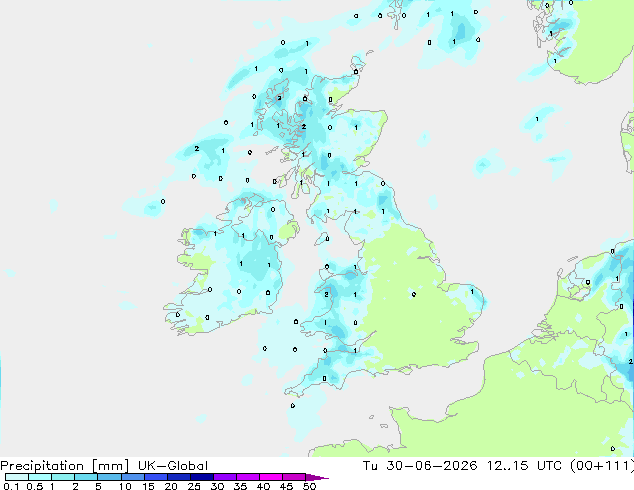
Task: Select the 30–35 mm purple legend box
Action: [x=224, y=477]
